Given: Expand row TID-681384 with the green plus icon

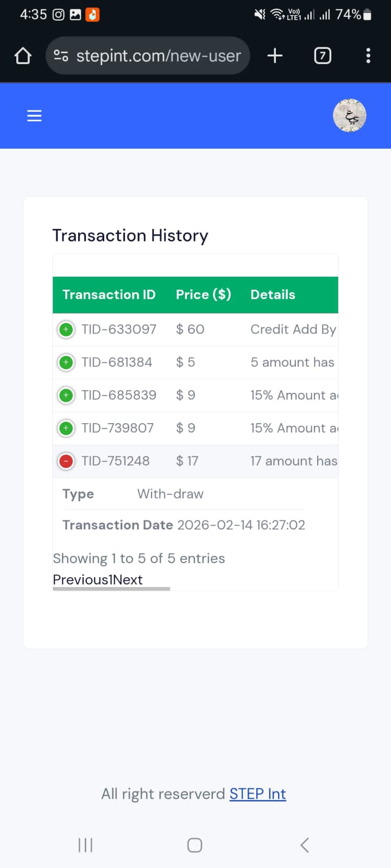Looking at the screenshot, I should (66, 362).
